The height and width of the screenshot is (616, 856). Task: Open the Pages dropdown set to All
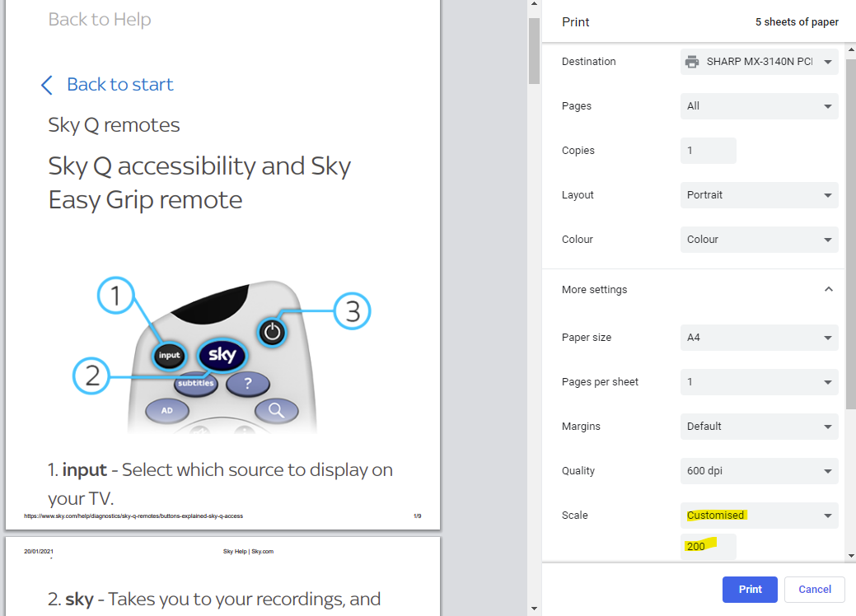759,106
